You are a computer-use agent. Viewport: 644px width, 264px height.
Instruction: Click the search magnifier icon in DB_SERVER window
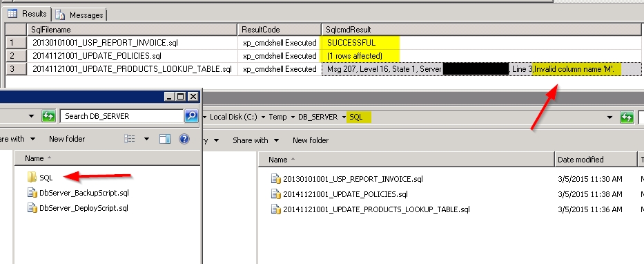click(191, 116)
